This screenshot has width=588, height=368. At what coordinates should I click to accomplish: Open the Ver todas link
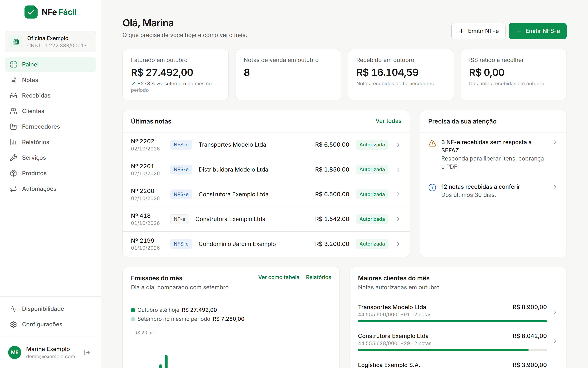[x=388, y=121]
